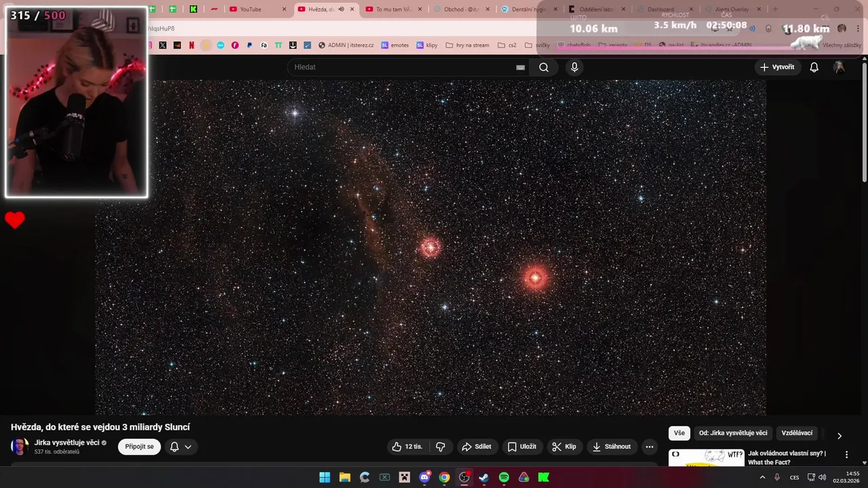Open the channel avatar of Jirka

point(20,447)
